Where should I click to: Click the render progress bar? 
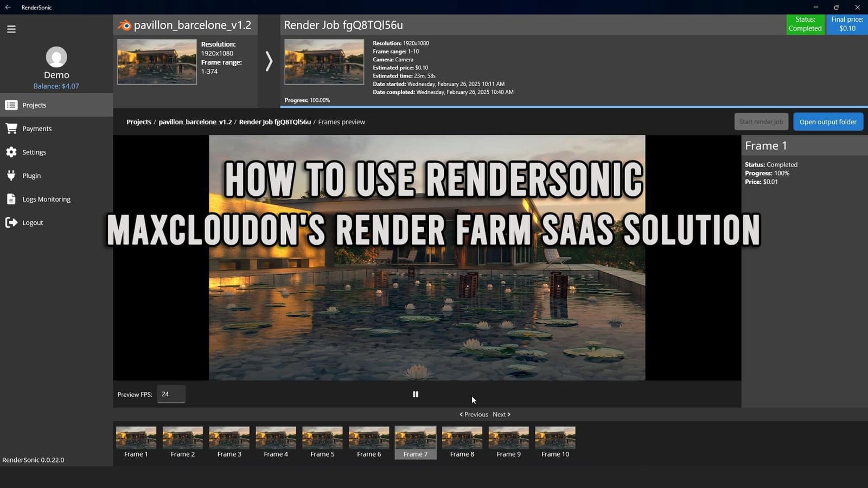pos(574,107)
